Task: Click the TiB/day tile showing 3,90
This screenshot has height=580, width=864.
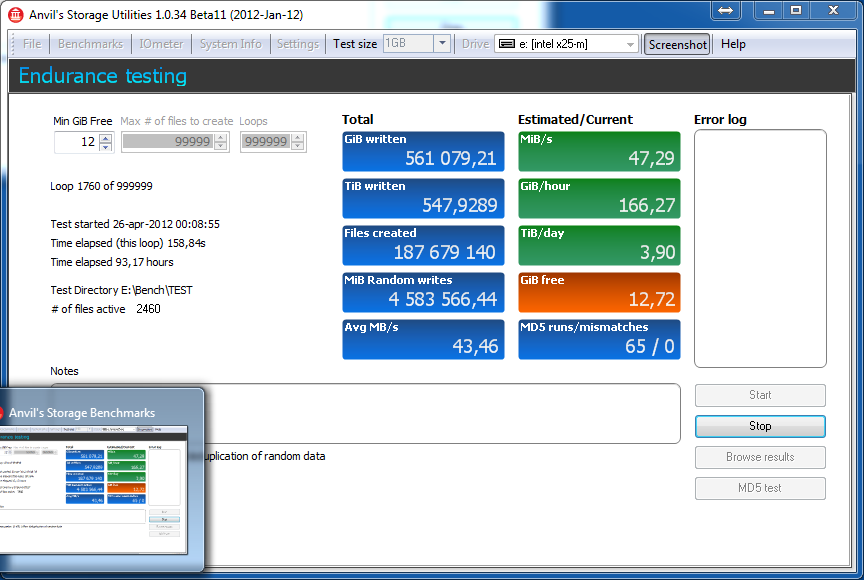Action: point(599,245)
